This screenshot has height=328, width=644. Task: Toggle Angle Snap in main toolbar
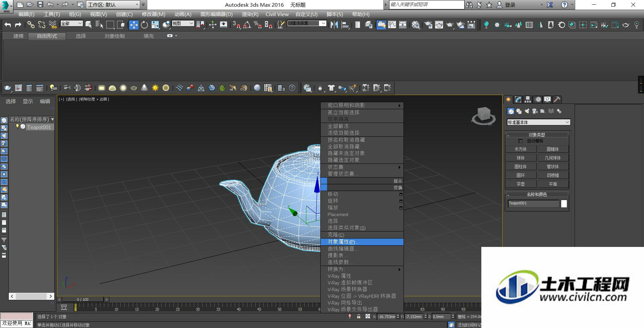click(247, 24)
